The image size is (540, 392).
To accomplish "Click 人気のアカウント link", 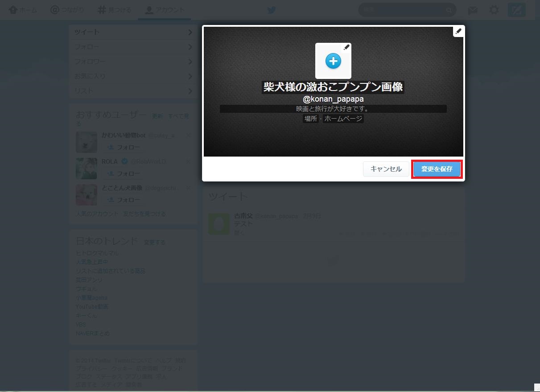I will (97, 214).
